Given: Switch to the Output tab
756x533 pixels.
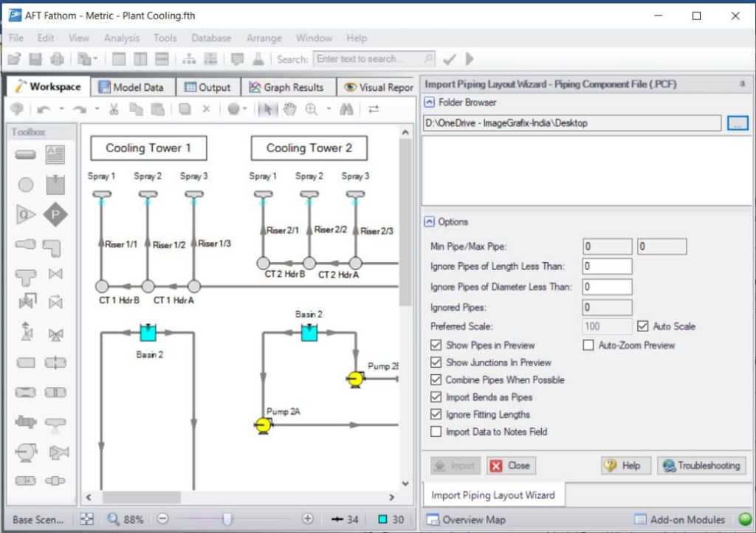Looking at the screenshot, I should pos(207,87).
